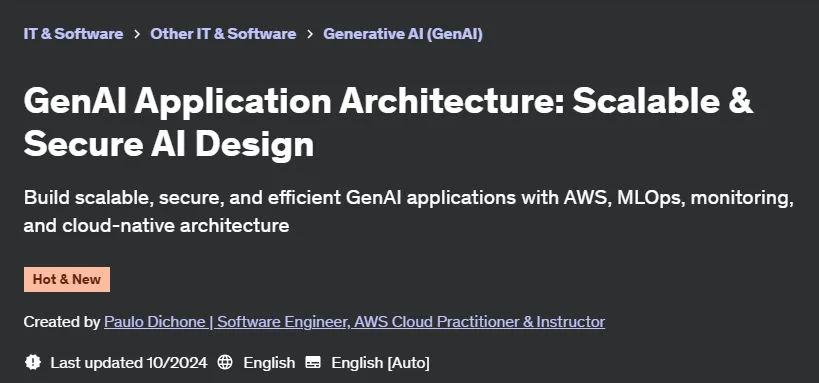Open the IT & Software breadcrumb link
Image resolution: width=819 pixels, height=383 pixels.
pos(73,34)
